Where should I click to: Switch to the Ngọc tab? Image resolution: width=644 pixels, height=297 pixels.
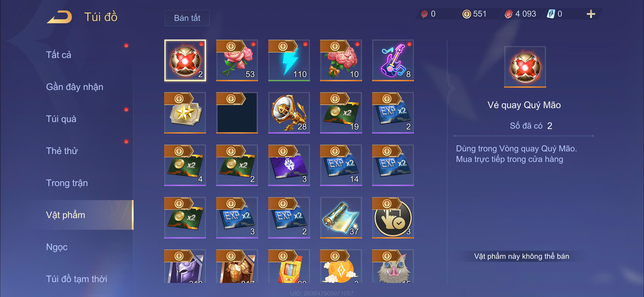[57, 247]
